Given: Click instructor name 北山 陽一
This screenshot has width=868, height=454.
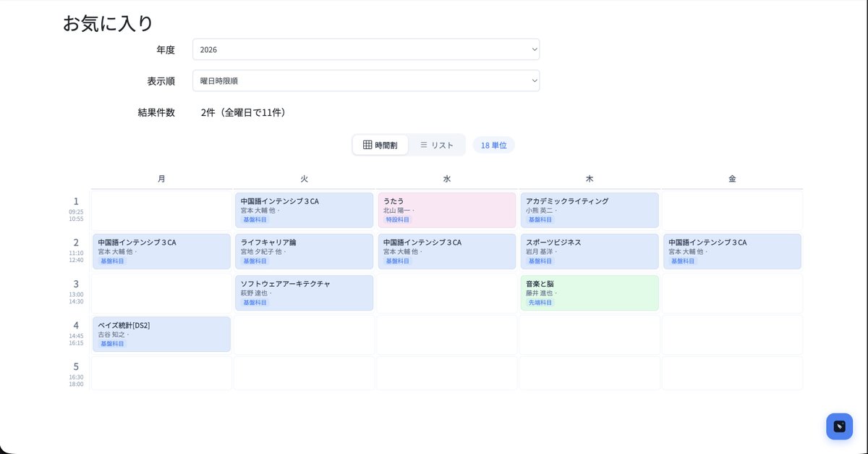Looking at the screenshot, I should (x=399, y=211).
